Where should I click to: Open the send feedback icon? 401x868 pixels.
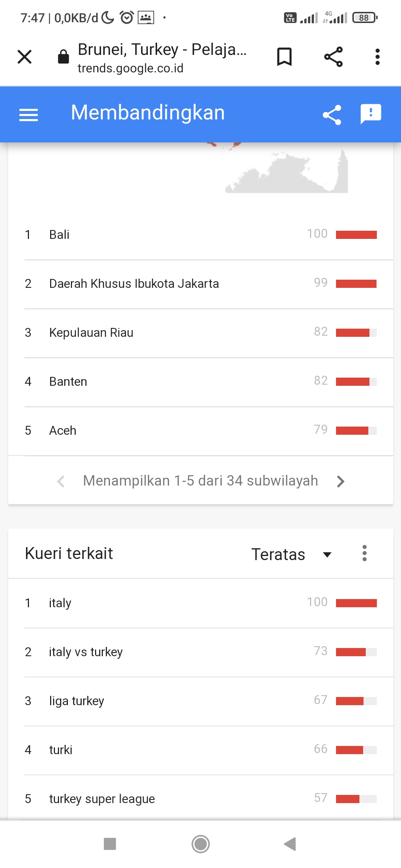click(371, 114)
